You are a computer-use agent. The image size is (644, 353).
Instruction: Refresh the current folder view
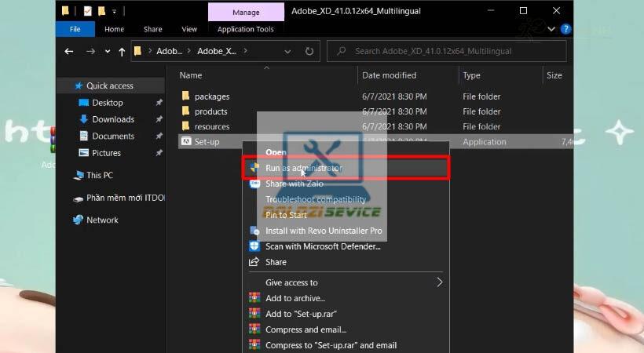[x=309, y=51]
